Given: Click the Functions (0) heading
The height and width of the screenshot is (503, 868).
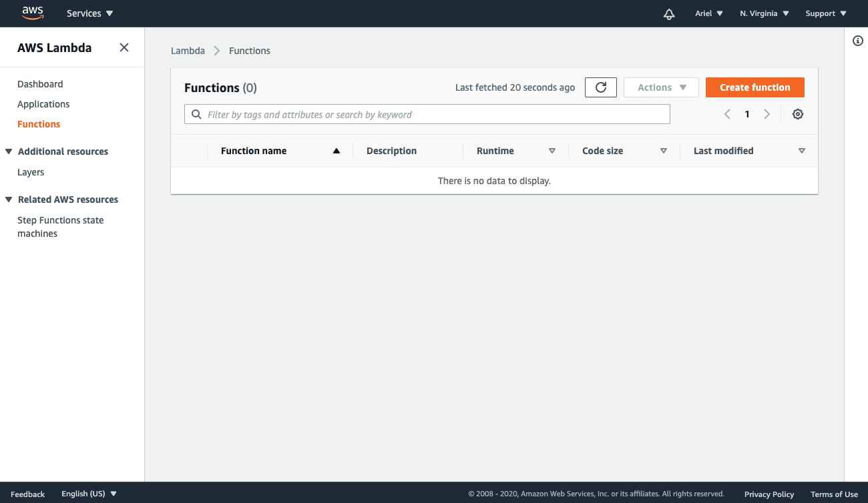Looking at the screenshot, I should [x=220, y=87].
